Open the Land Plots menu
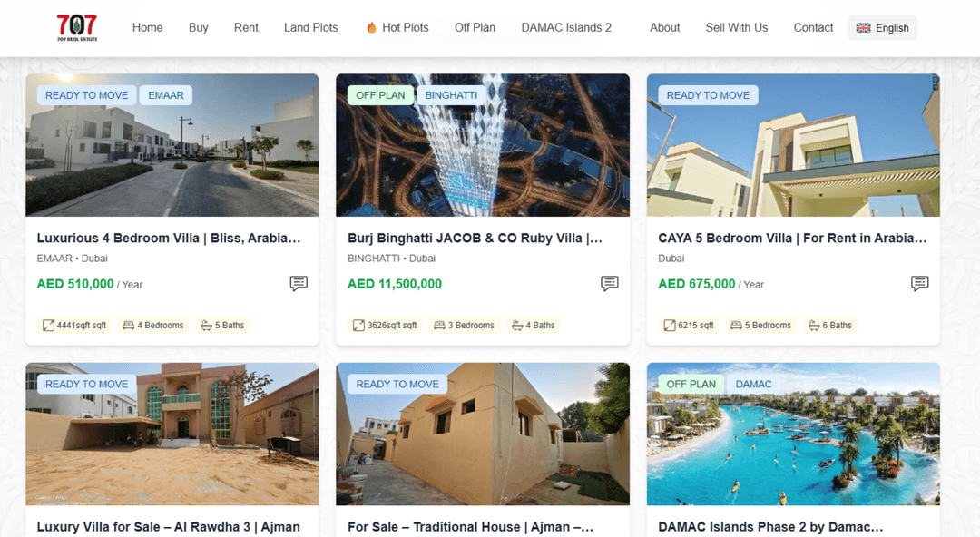Image resolution: width=980 pixels, height=537 pixels. (310, 27)
